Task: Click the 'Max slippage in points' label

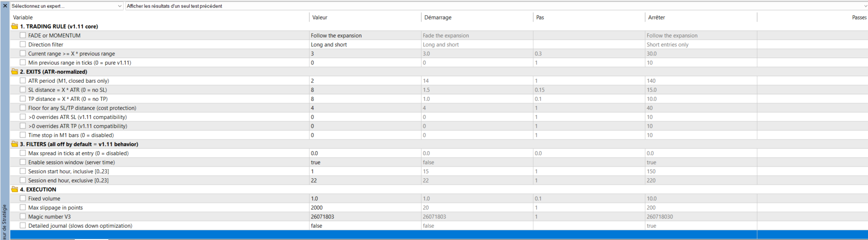Action: click(x=55, y=207)
